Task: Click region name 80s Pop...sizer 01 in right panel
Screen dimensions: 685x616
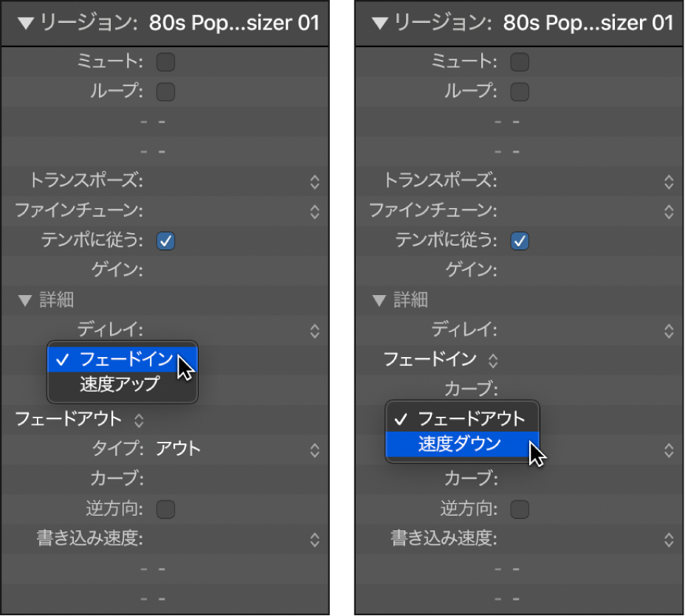Action: [588, 23]
